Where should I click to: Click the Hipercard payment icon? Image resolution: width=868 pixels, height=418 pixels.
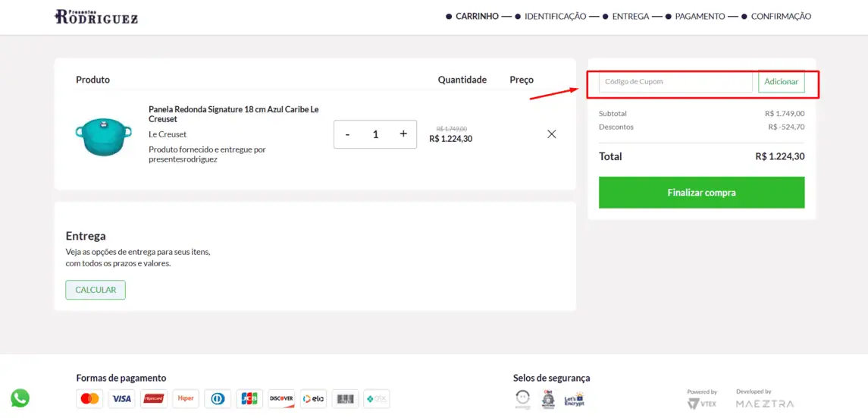point(154,398)
